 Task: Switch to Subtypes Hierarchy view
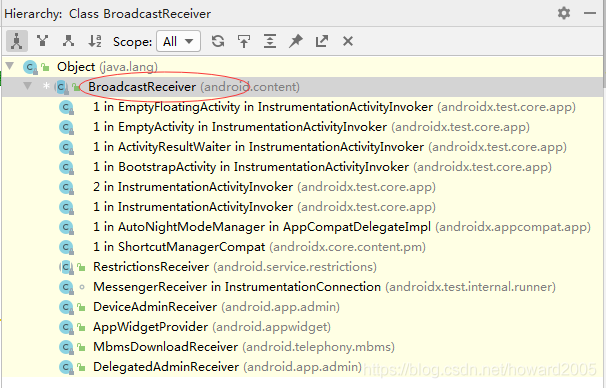pyautogui.click(x=68, y=41)
